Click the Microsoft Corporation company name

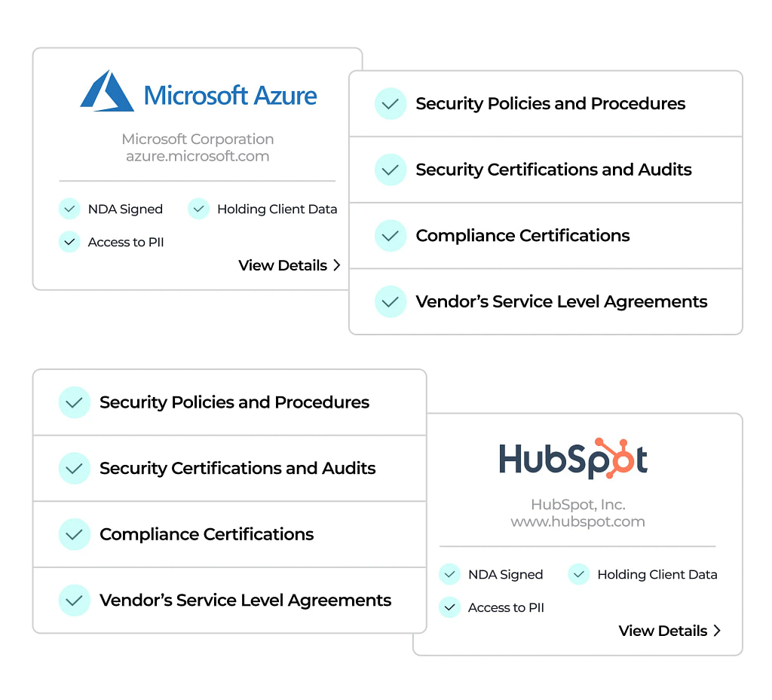[x=198, y=139]
